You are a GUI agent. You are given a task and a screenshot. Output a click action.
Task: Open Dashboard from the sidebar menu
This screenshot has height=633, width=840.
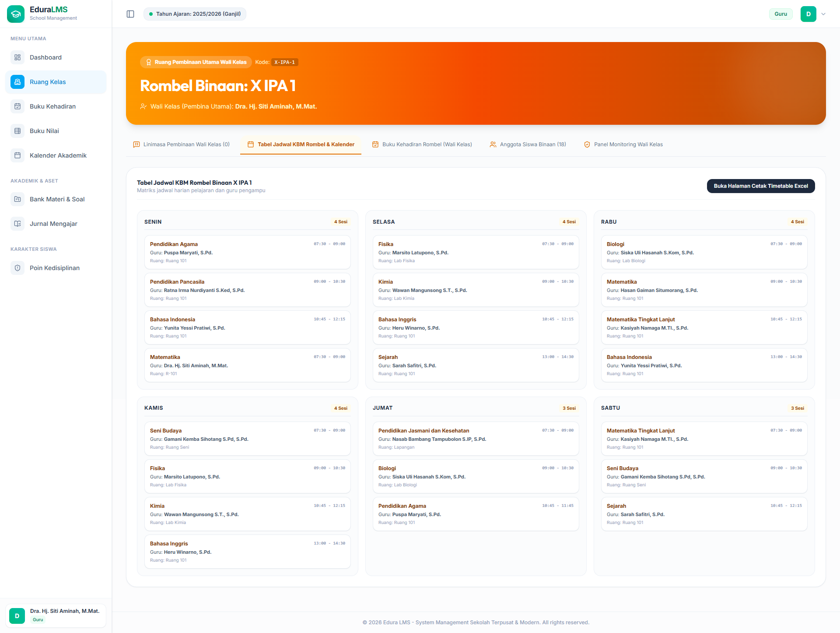click(x=56, y=57)
